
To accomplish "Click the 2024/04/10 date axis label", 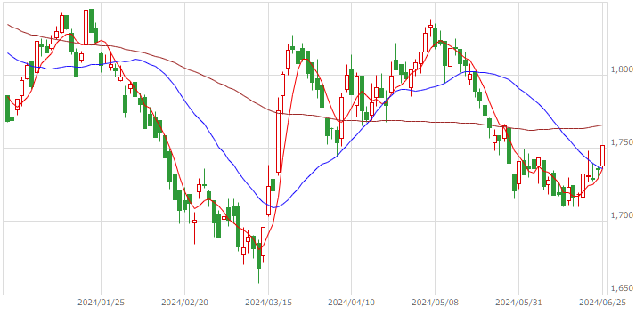I will [x=352, y=303].
